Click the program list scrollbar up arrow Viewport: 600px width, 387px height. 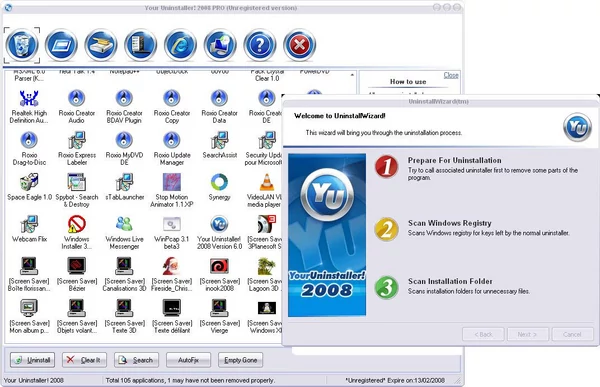tap(352, 75)
